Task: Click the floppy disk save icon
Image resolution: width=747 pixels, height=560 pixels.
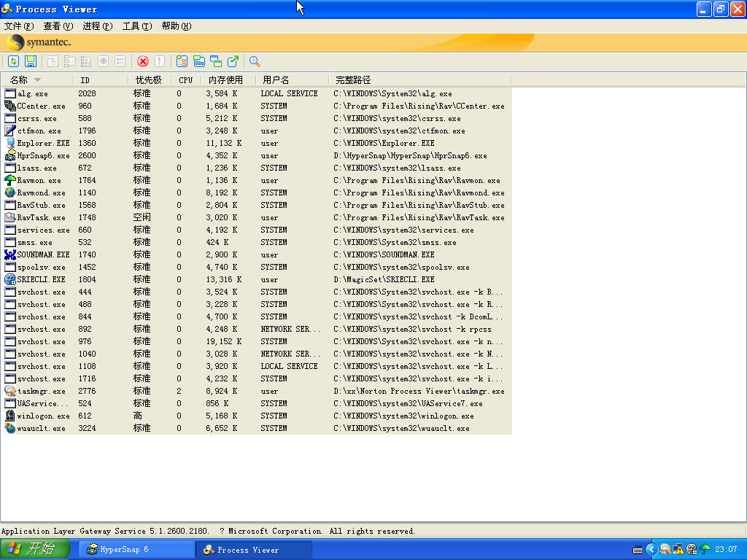Action: click(31, 61)
